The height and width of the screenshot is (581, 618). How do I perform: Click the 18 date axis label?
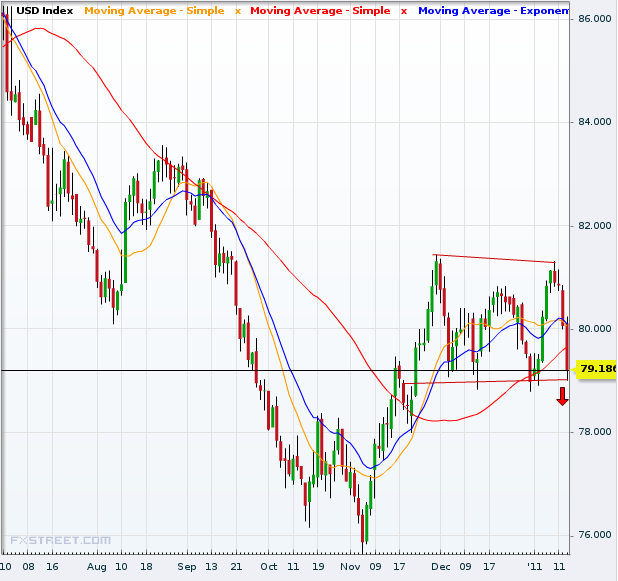click(x=146, y=567)
